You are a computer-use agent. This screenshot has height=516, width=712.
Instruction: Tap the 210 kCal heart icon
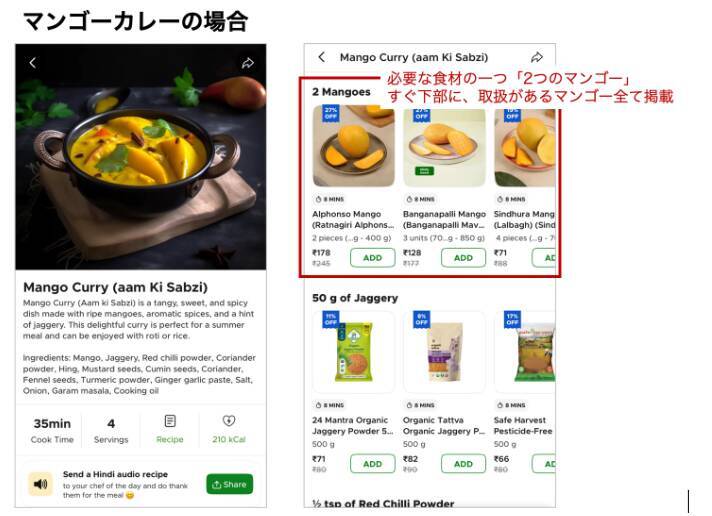229,421
